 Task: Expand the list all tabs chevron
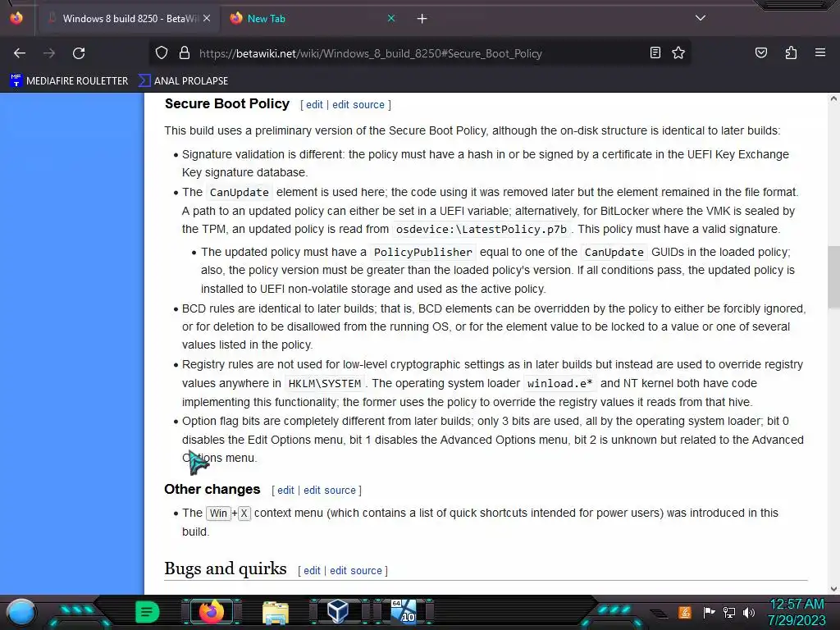pyautogui.click(x=701, y=18)
